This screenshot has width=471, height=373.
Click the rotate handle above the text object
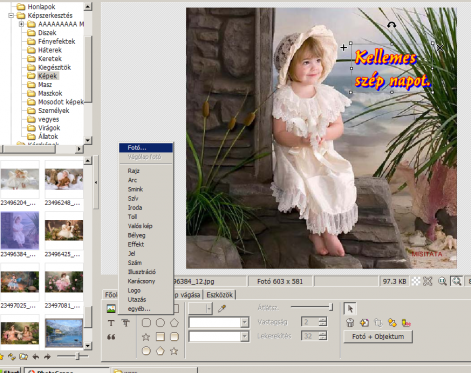(x=392, y=25)
